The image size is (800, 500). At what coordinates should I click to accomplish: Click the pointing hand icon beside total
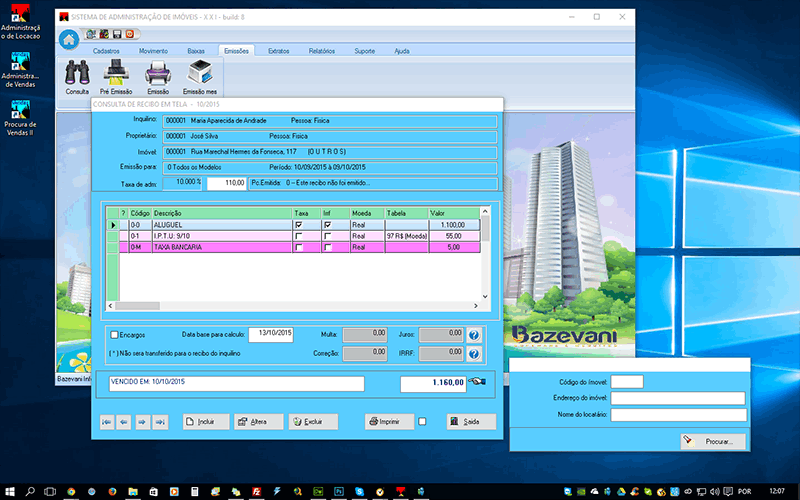477,383
